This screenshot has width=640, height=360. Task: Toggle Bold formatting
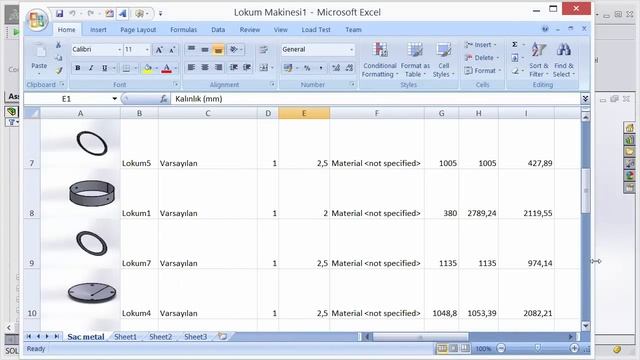(78, 68)
